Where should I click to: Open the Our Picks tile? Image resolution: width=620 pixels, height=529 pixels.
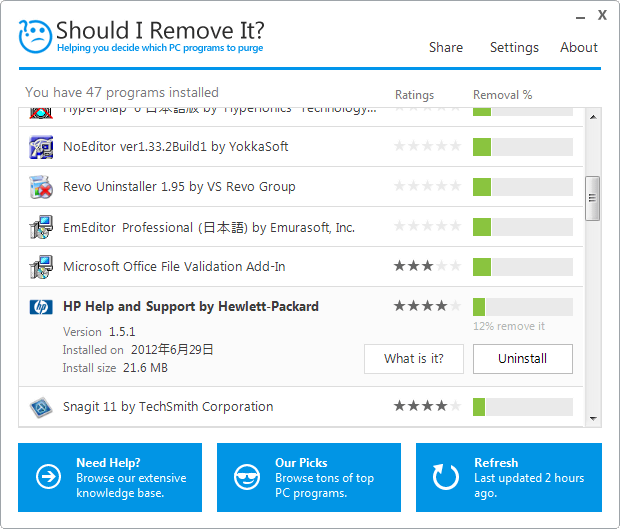309,477
